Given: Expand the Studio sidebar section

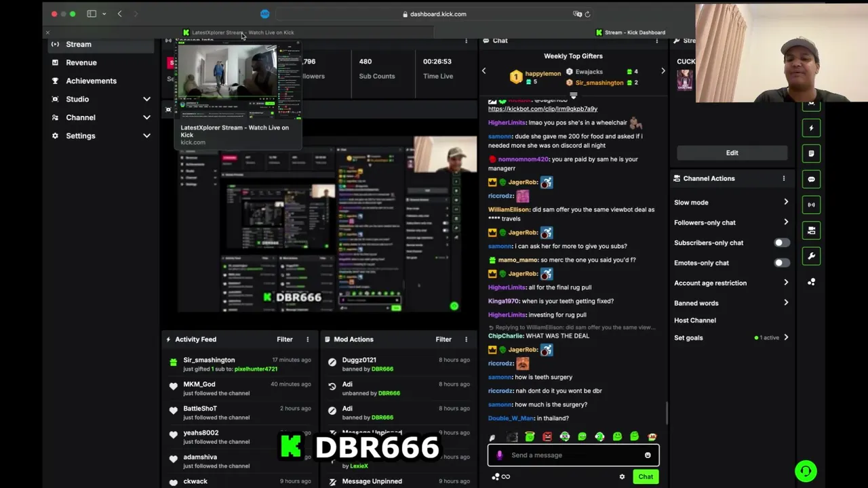Looking at the screenshot, I should pyautogui.click(x=146, y=99).
